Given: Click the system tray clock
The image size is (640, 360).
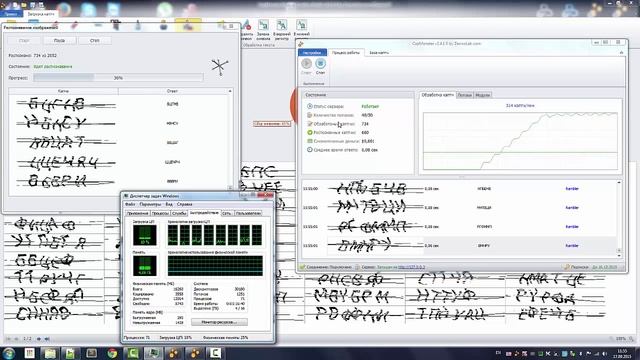Looking at the screenshot, I should point(622,353).
